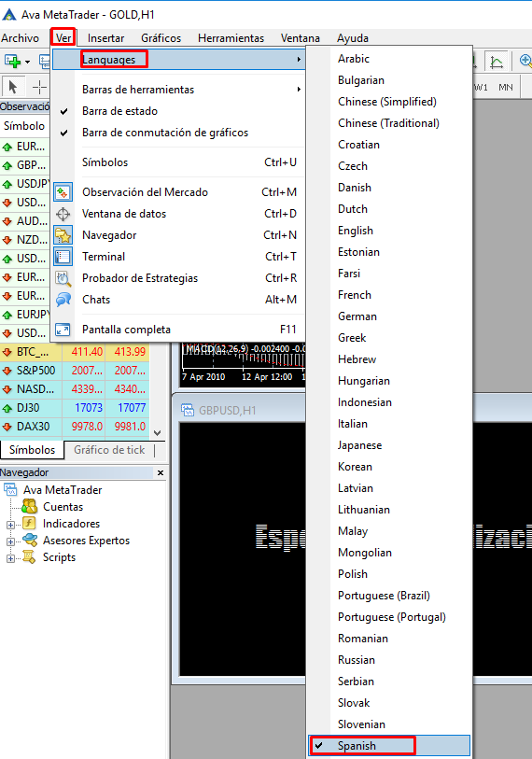Choose Portuguese (Brazil) language
Viewport: 532px width, 759px height.
click(389, 596)
